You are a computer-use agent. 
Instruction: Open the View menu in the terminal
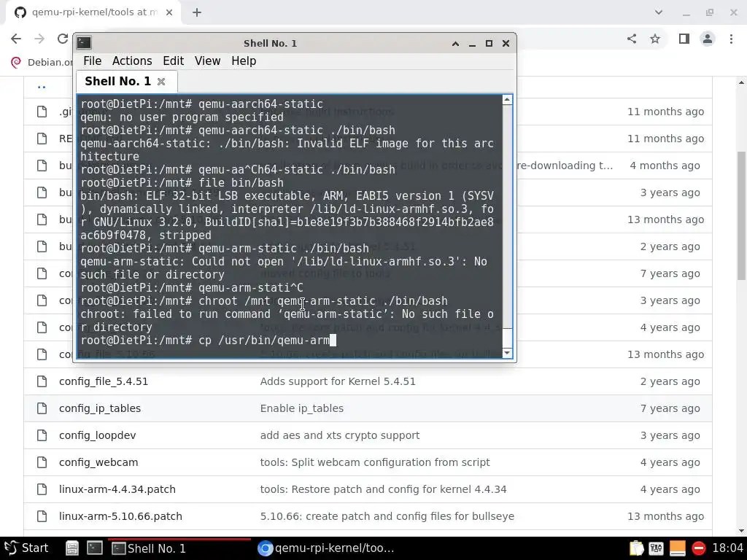(207, 61)
